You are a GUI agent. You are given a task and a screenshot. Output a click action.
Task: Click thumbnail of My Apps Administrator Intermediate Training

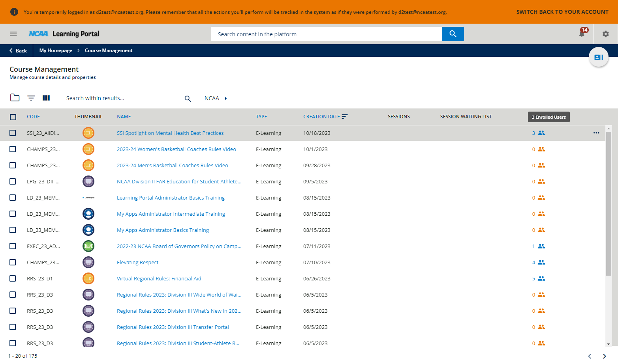pyautogui.click(x=88, y=214)
